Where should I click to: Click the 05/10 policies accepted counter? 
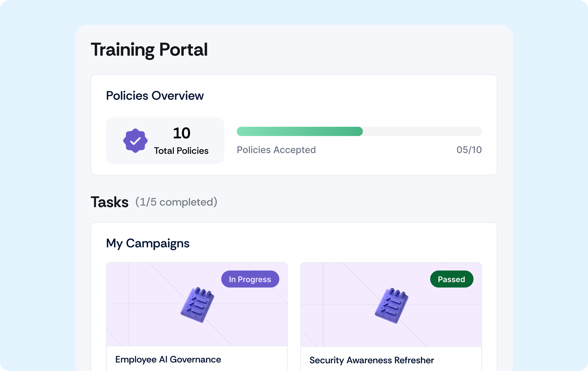[469, 150]
